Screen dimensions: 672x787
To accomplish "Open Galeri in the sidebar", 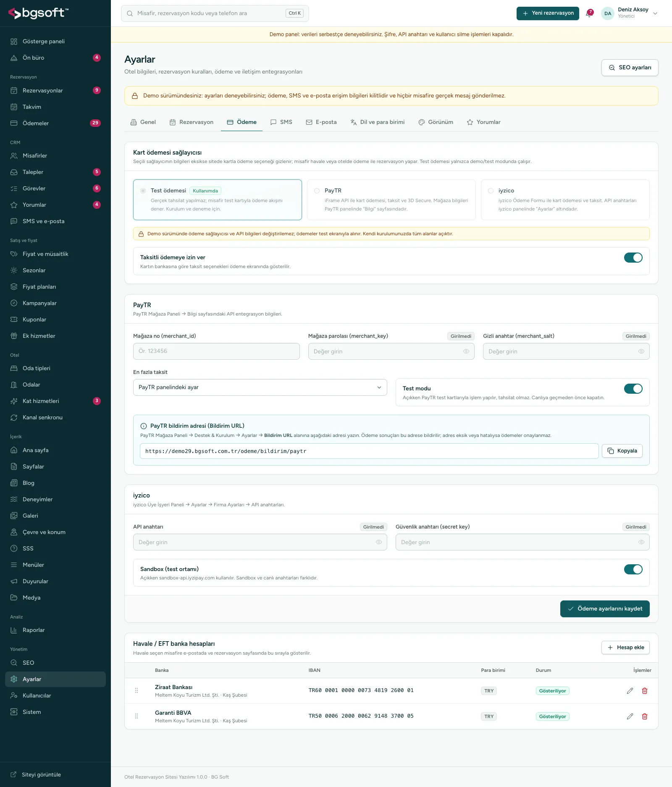I will pos(55,516).
